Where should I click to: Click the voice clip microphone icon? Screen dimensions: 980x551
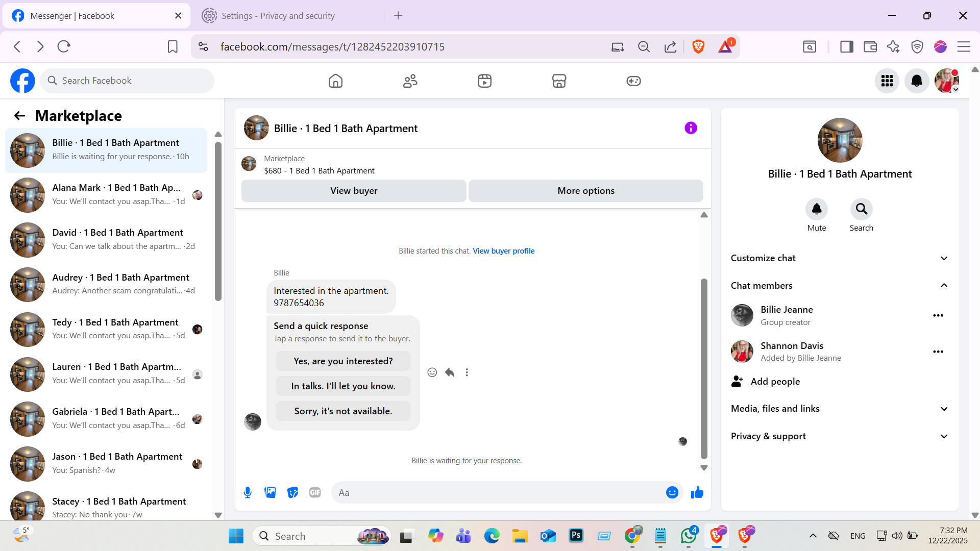[248, 492]
